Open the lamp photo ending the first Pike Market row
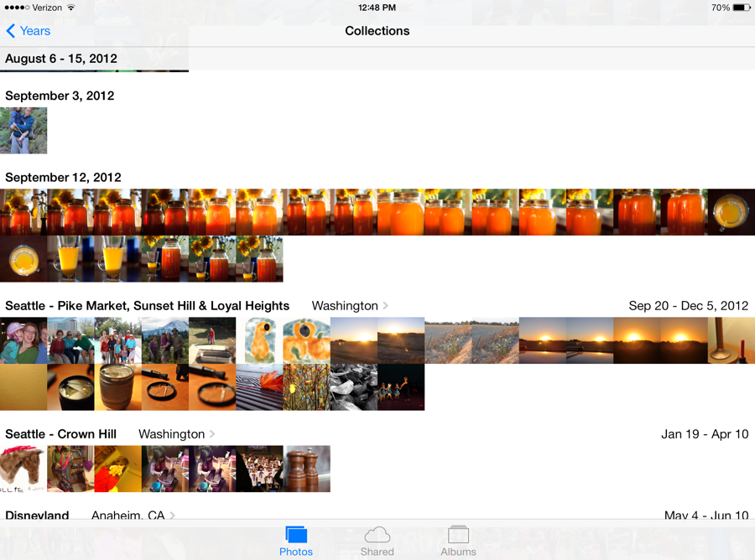Image resolution: width=755 pixels, height=560 pixels. (x=732, y=340)
